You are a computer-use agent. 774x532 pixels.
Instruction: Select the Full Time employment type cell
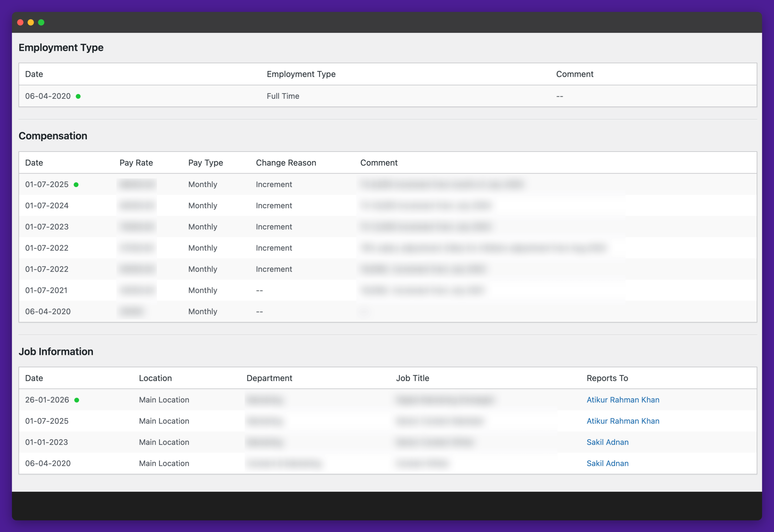283,96
